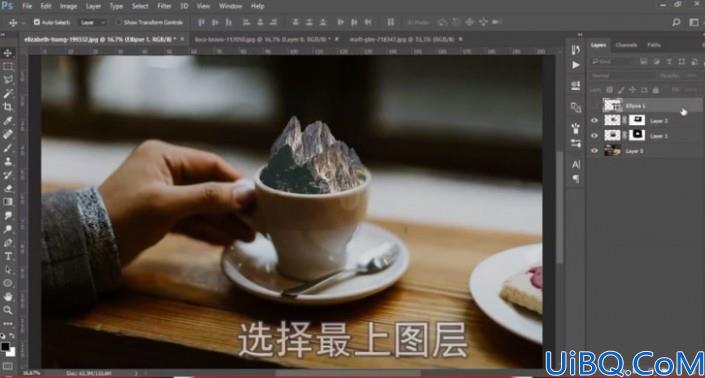705x378 pixels.
Task: Toggle lock image pixels brush icon
Action: tap(621, 90)
